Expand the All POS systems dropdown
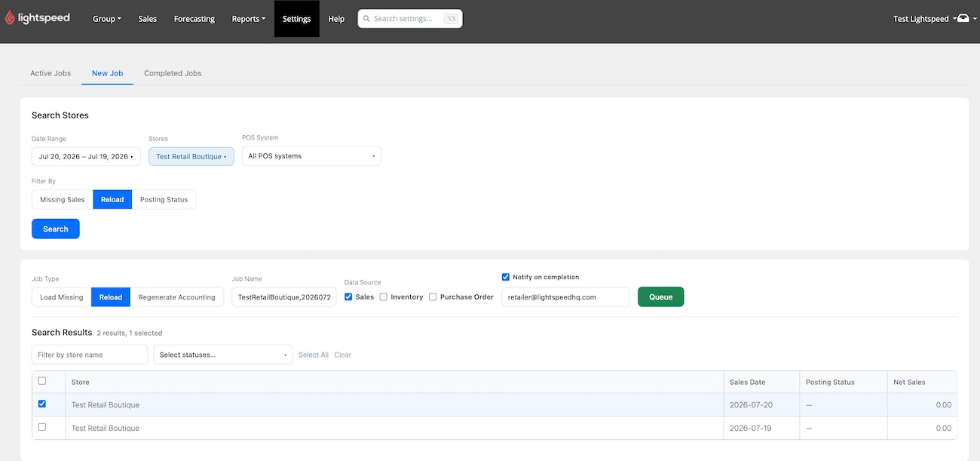 click(311, 156)
